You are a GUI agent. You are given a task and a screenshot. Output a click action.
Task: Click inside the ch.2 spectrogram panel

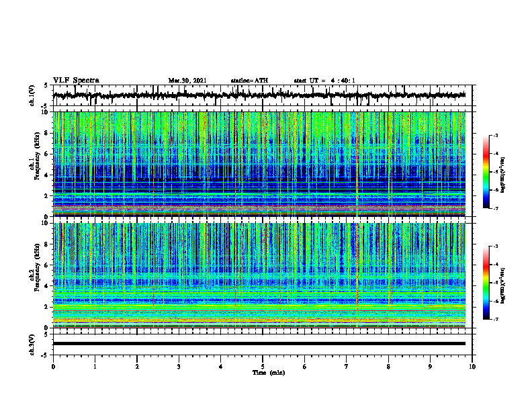[259, 275]
